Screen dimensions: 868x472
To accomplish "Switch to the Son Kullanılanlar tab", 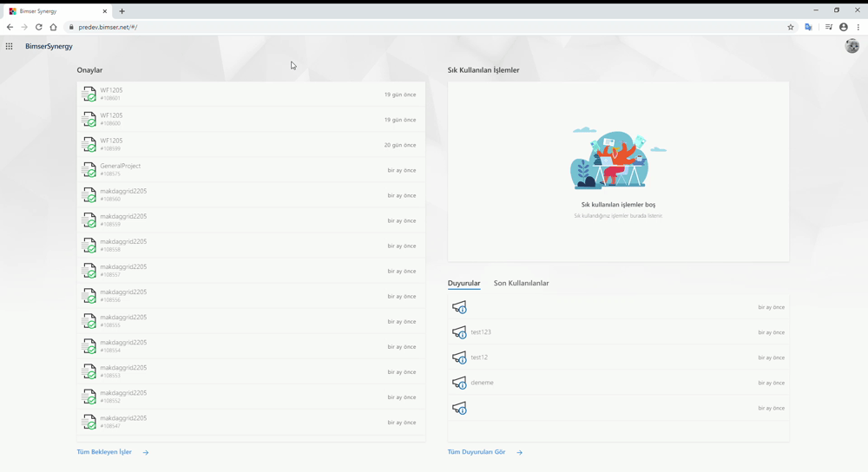I will [521, 283].
